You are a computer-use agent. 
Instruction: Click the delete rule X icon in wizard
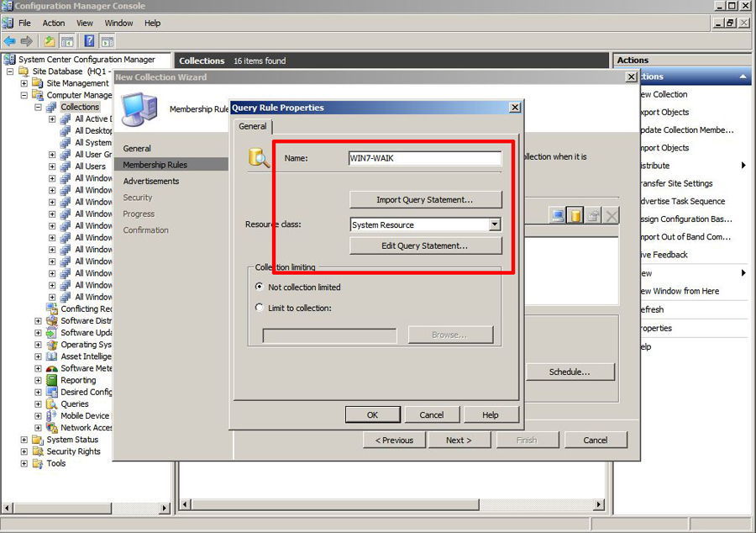611,215
